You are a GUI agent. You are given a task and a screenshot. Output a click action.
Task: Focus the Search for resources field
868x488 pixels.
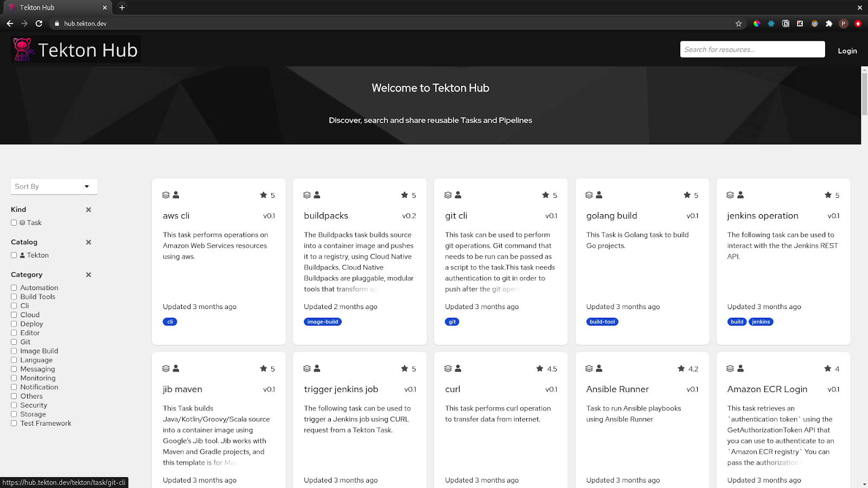(752, 49)
